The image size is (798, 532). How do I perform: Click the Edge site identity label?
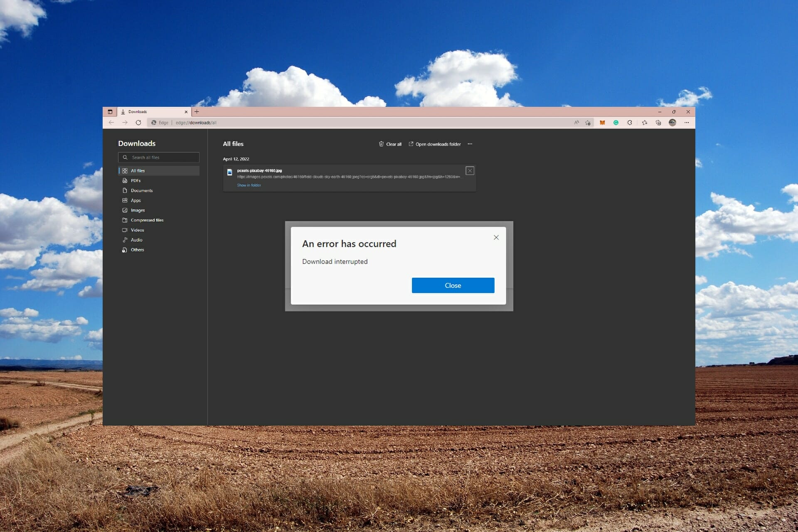coord(160,123)
